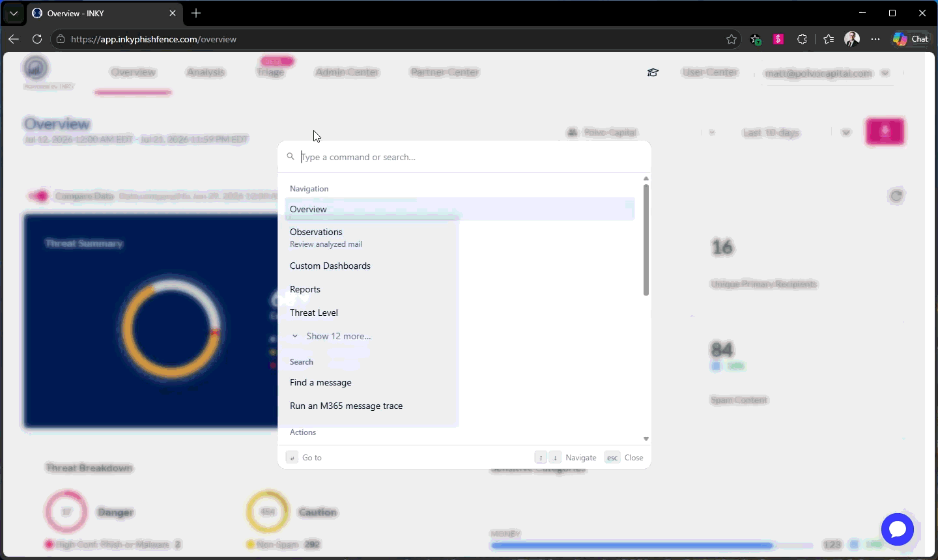Open the User Center link

pos(710,72)
